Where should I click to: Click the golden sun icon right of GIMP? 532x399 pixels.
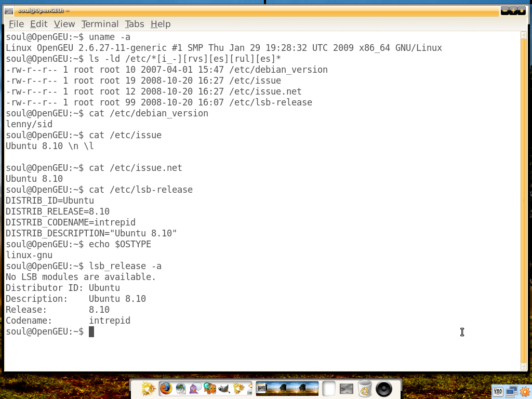[x=239, y=389]
